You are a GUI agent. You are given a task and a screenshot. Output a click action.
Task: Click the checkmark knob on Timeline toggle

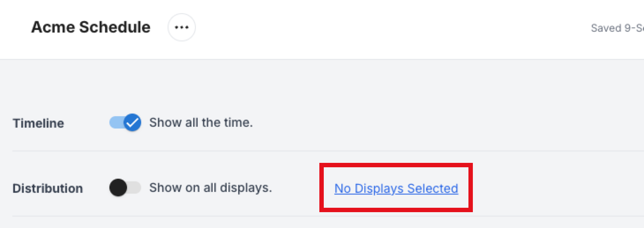132,123
